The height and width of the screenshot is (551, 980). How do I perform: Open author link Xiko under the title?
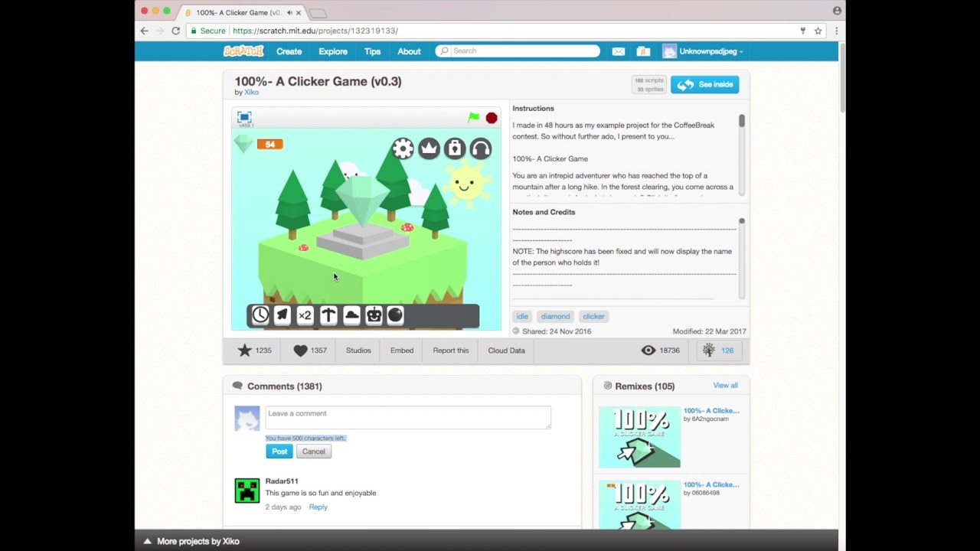pyautogui.click(x=251, y=92)
